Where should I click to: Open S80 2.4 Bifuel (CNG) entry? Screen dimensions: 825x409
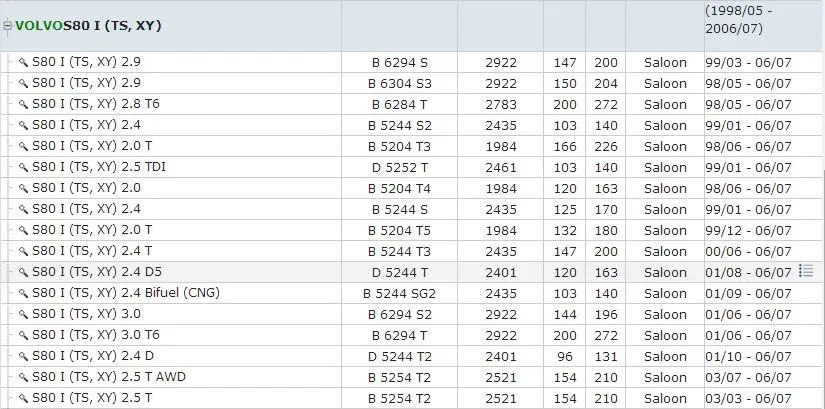126,293
